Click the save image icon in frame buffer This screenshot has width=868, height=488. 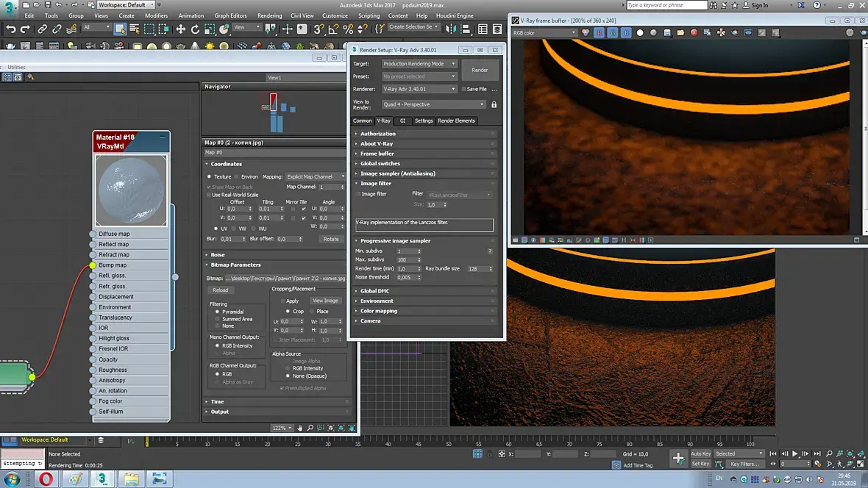pyautogui.click(x=666, y=33)
